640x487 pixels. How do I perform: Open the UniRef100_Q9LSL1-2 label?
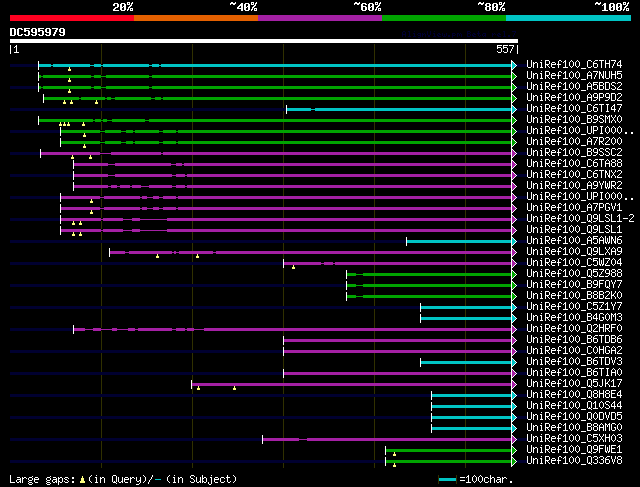[580, 219]
